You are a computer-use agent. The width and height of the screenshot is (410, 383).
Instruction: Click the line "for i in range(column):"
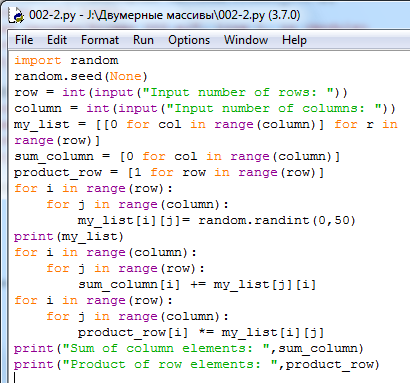105,252
